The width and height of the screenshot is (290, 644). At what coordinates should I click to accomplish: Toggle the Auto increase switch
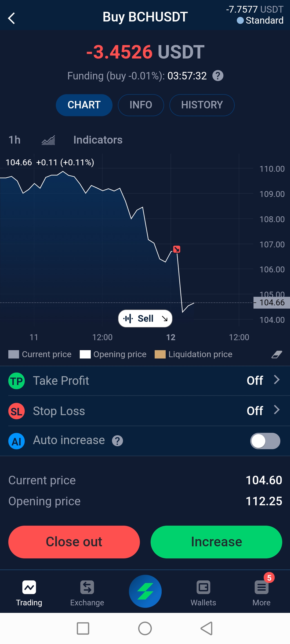tap(265, 441)
